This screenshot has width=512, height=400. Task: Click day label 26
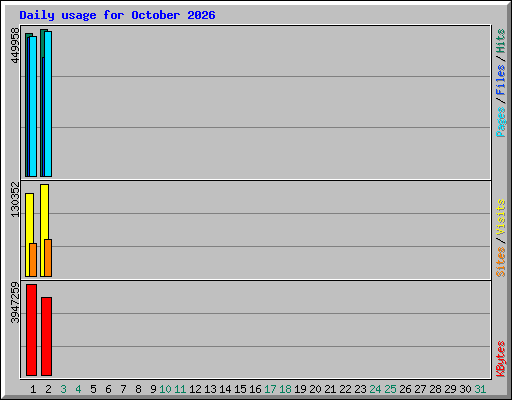[405, 389]
